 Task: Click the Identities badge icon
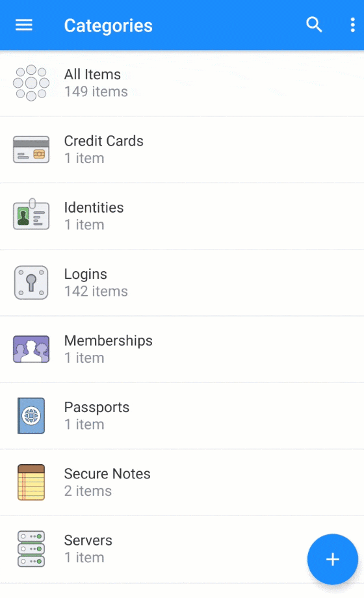coord(31,214)
